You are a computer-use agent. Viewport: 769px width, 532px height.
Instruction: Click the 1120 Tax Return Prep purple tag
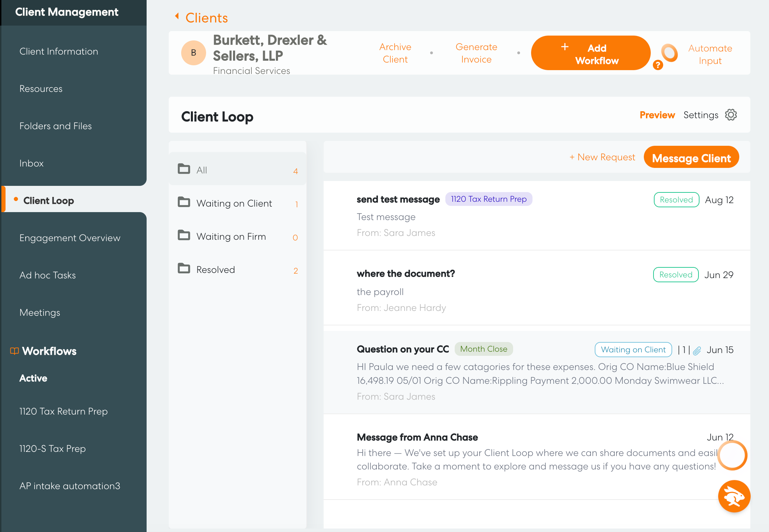pyautogui.click(x=489, y=199)
